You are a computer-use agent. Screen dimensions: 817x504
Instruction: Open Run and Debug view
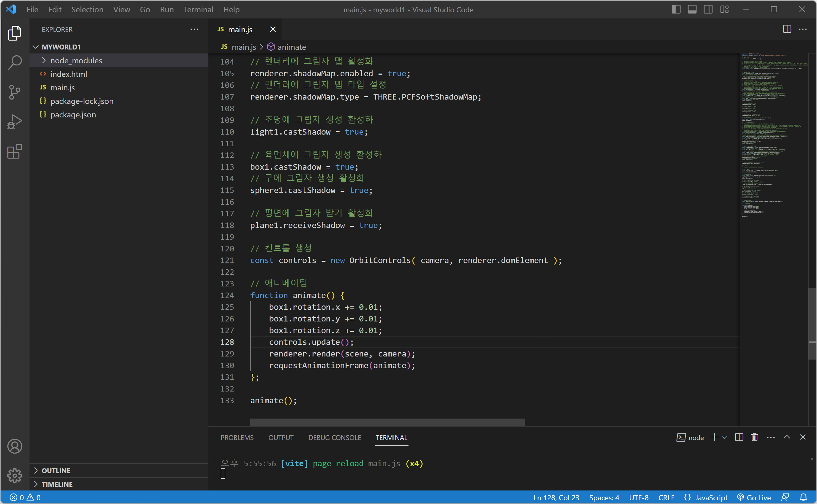pos(15,122)
